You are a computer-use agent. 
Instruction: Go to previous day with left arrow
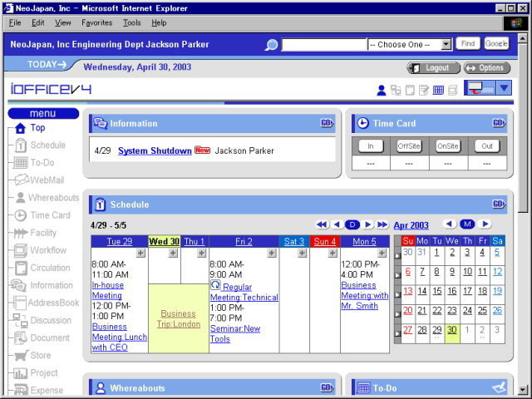337,224
